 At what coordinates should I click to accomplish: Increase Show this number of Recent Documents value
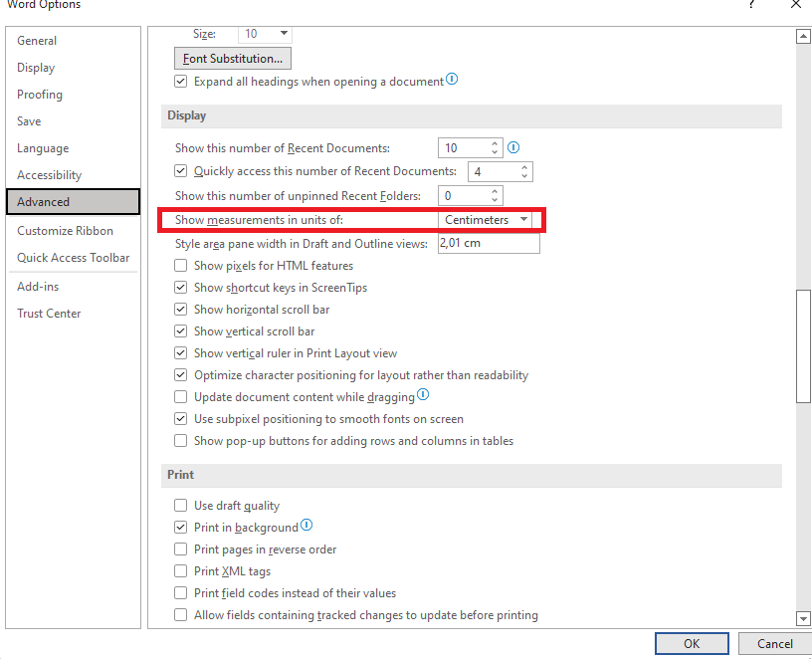496,143
